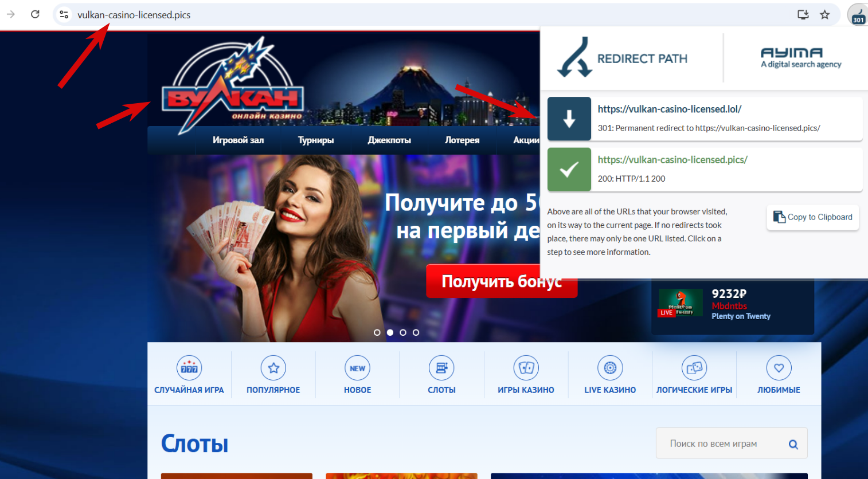Open Любимые heart icon
This screenshot has height=479, width=868.
tap(779, 368)
